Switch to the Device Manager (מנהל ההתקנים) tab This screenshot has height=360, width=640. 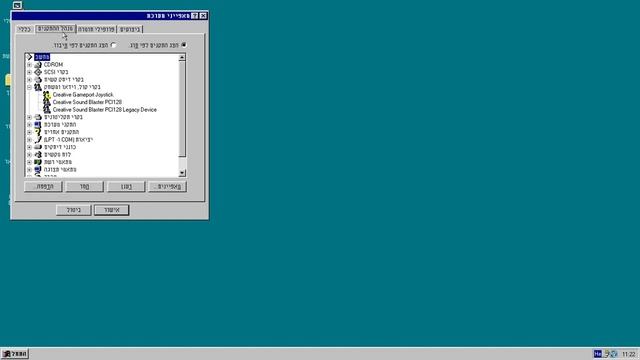point(56,29)
